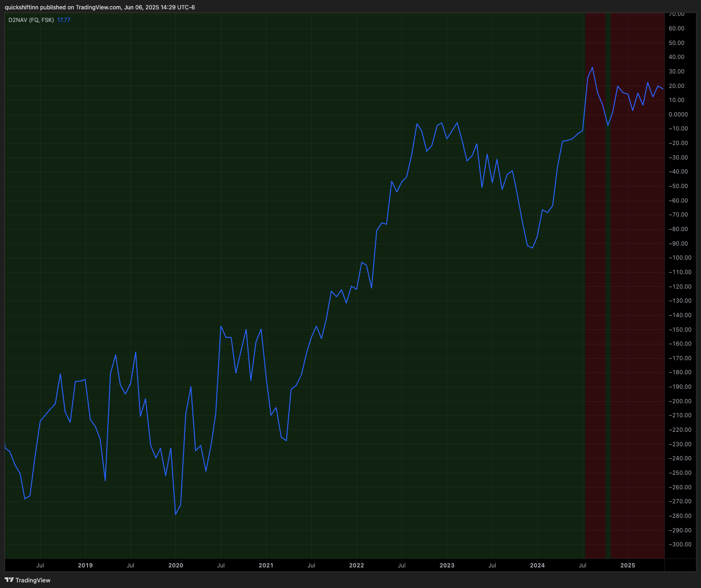Click the 2022 label on time axis
The height and width of the screenshot is (588, 701).
click(356, 565)
